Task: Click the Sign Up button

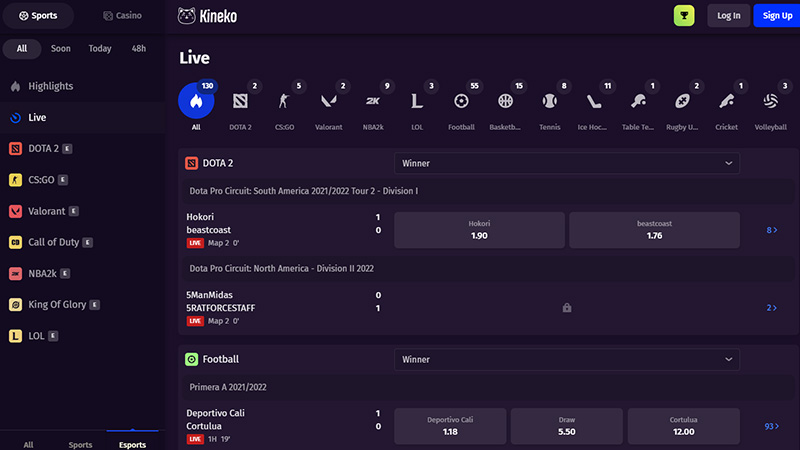Action: tap(777, 16)
